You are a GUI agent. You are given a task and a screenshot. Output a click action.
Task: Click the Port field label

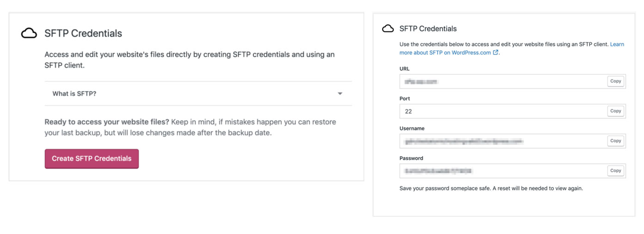[x=405, y=99]
